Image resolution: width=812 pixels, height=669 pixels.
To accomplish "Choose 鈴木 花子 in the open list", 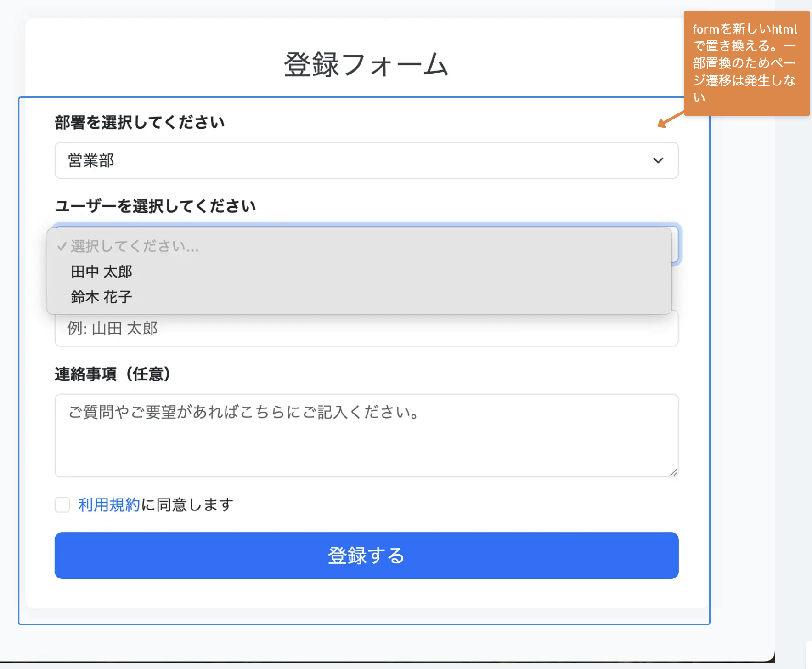I will click(101, 297).
